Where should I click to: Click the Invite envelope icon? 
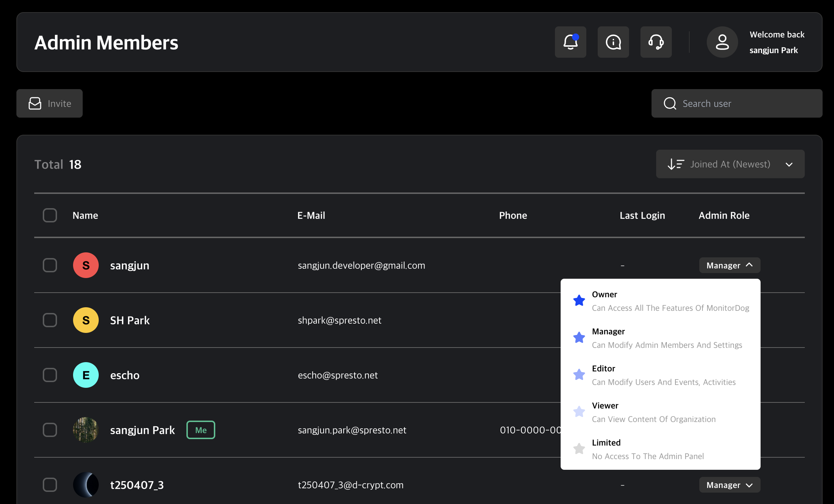coord(35,103)
